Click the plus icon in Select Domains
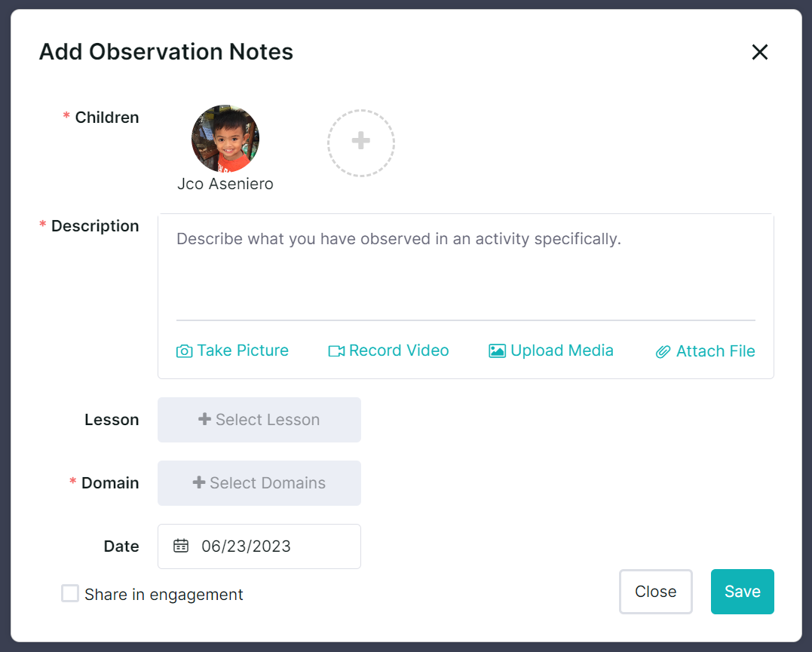The image size is (812, 652). [x=199, y=482]
